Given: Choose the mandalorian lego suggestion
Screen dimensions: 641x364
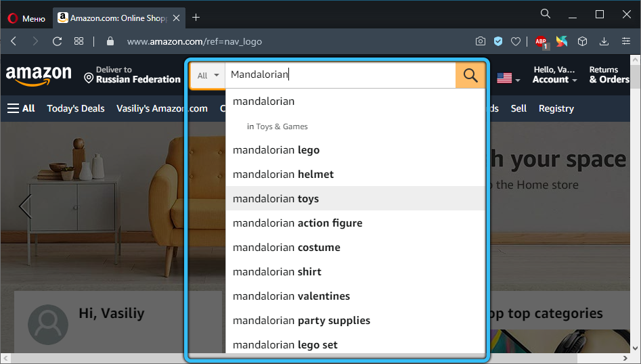Looking at the screenshot, I should pos(275,150).
